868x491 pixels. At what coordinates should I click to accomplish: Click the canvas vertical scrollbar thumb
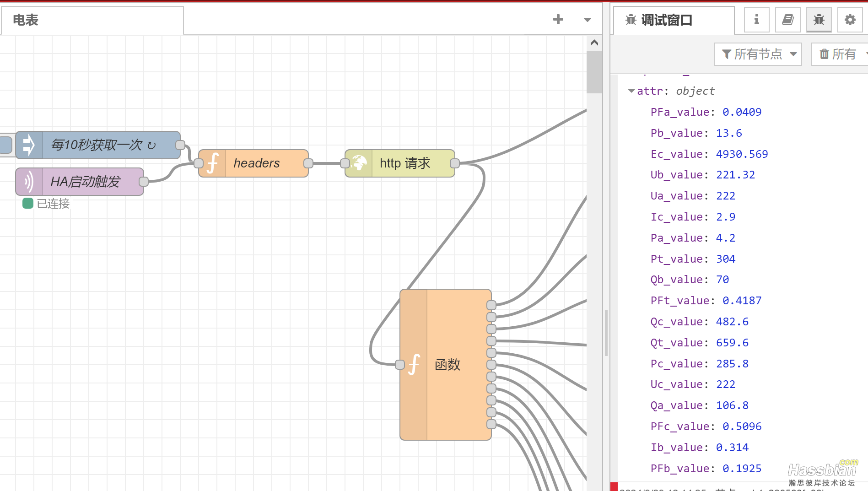pos(594,72)
